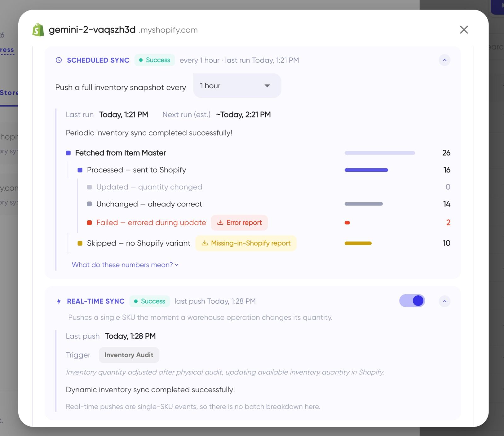Click the Unchanged count value 14
This screenshot has width=504, height=436.
447,204
